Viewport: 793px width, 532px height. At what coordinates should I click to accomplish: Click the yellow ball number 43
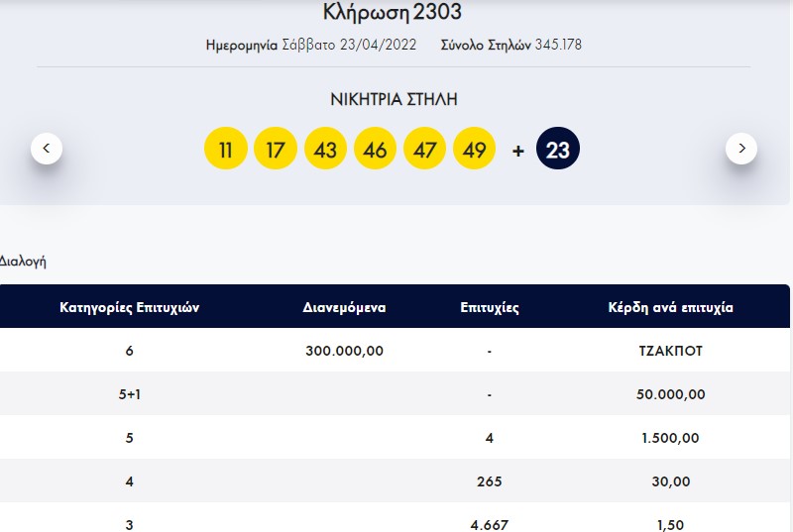325,150
